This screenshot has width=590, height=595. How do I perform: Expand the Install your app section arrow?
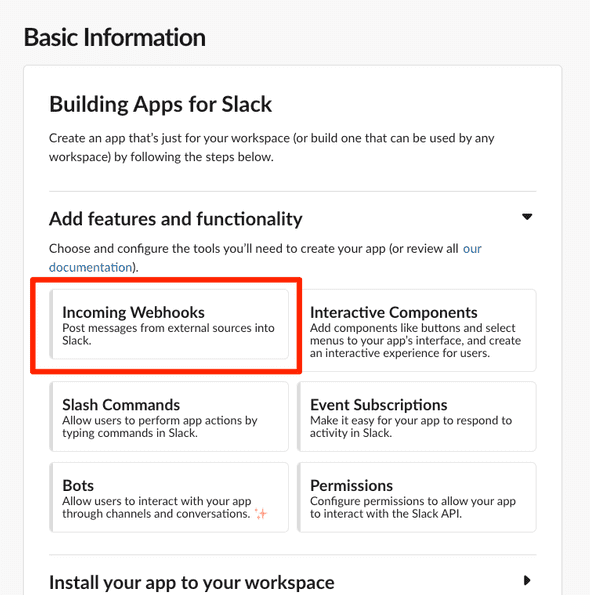click(527, 580)
